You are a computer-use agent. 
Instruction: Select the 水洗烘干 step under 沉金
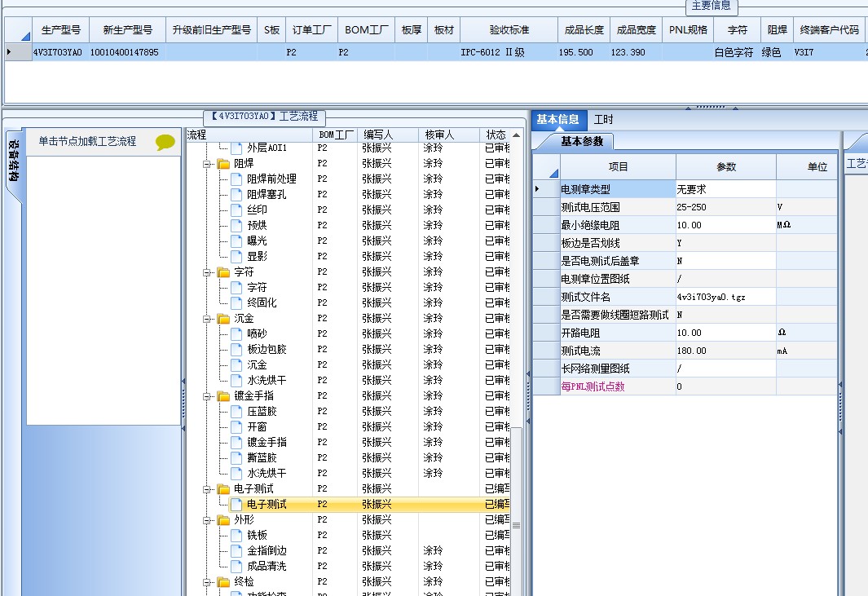[267, 381]
